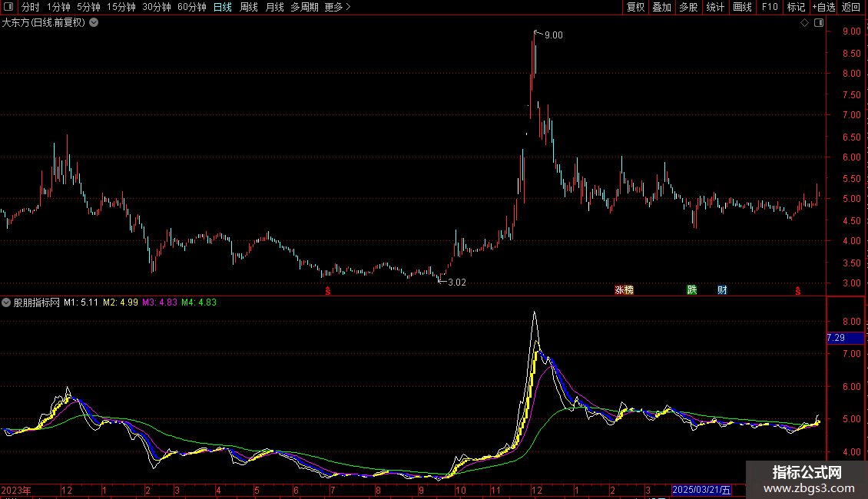Open the 多周期 multi-period view
Image resolution: width=868 pixels, height=499 pixels.
click(304, 7)
